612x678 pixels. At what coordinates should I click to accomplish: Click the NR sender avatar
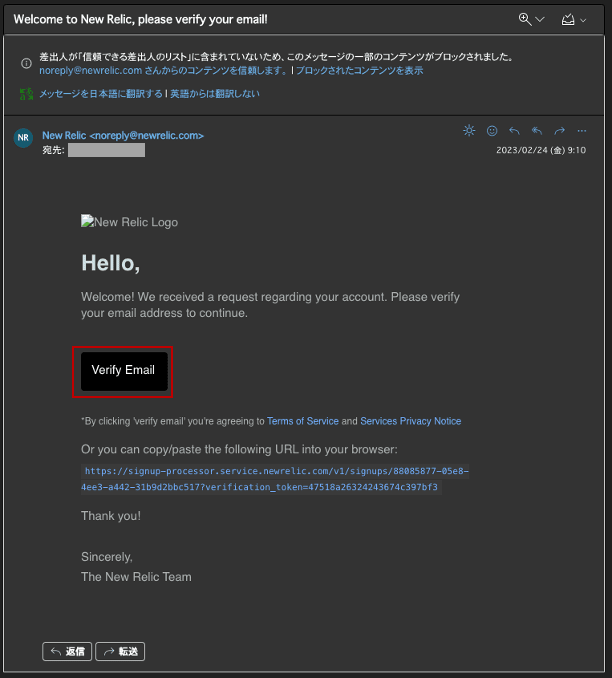(23, 138)
